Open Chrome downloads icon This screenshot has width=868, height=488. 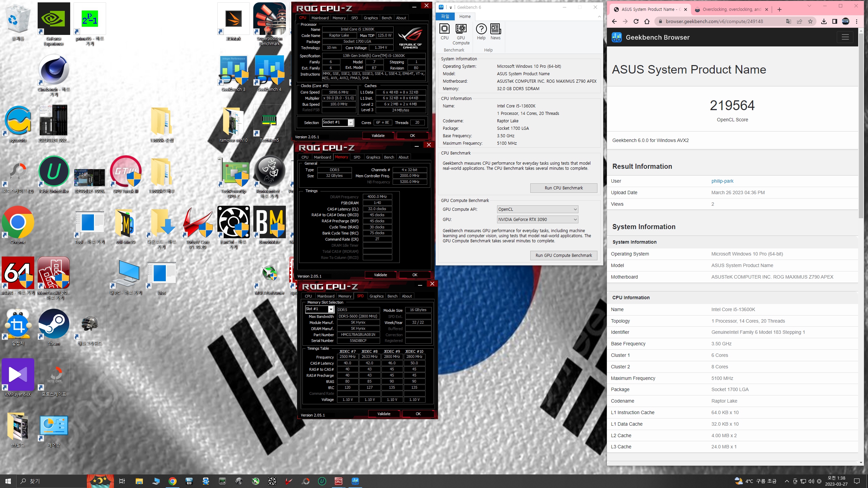click(824, 21)
